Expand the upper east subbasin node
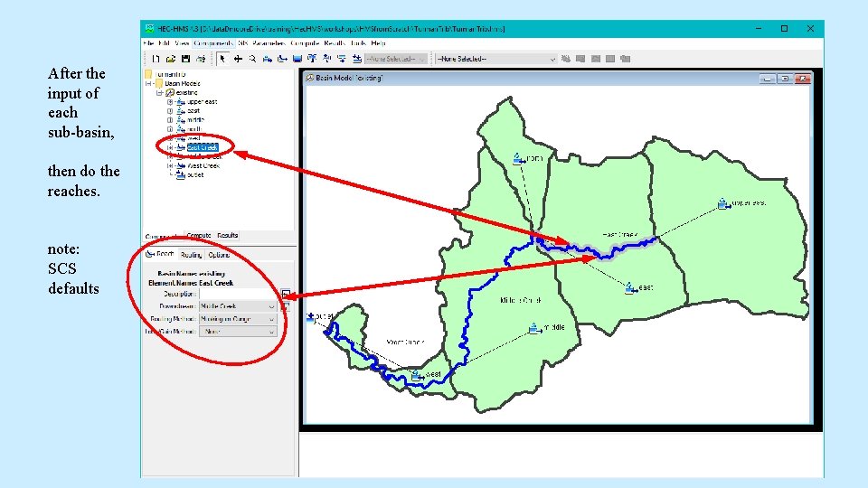 170,102
